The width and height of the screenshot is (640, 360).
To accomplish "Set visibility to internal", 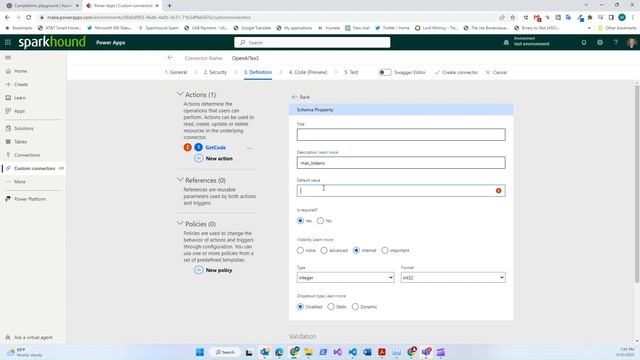I will 356,251.
